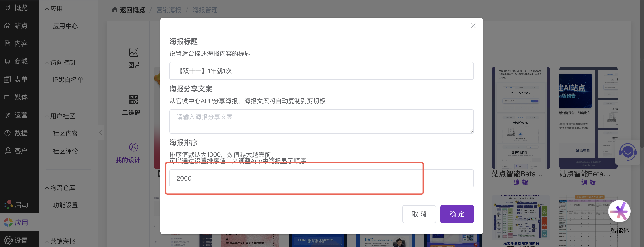Click the 设置 gear icon
Image resolution: width=644 pixels, height=247 pixels.
click(x=8, y=240)
